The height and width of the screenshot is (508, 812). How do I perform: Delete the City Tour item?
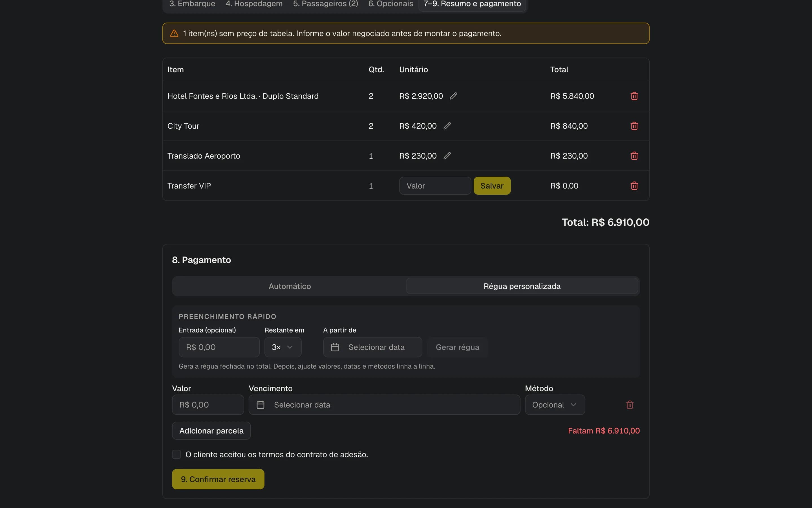click(x=634, y=126)
